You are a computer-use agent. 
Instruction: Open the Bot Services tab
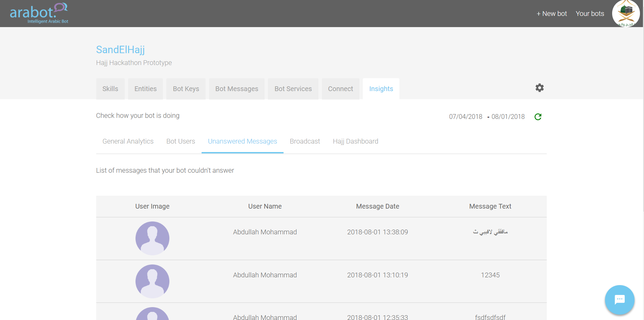point(293,89)
